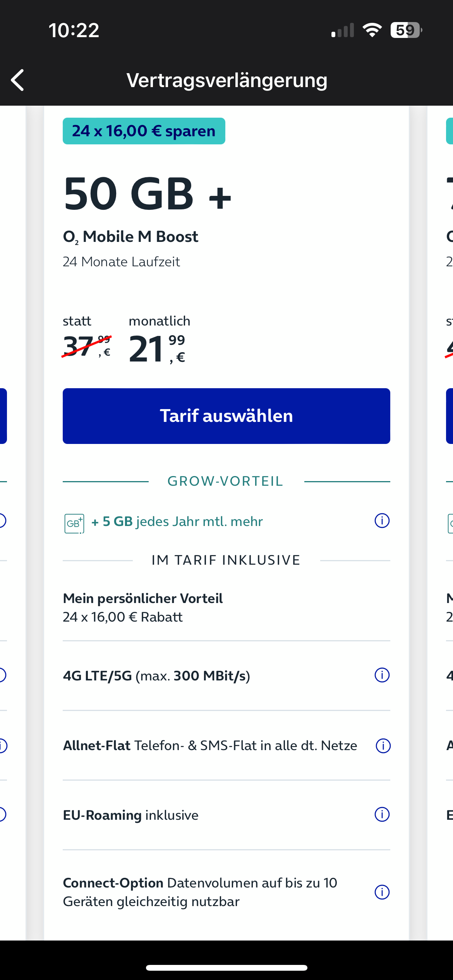The width and height of the screenshot is (453, 980).
Task: Tap the previous tariff card's button on left
Action: 3,416
